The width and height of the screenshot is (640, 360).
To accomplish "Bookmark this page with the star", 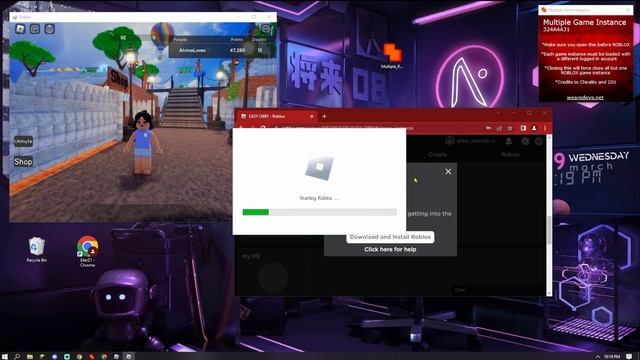I will [510, 128].
